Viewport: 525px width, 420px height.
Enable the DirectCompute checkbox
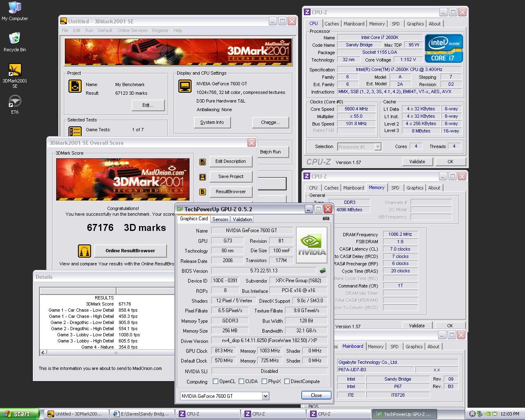(287, 381)
